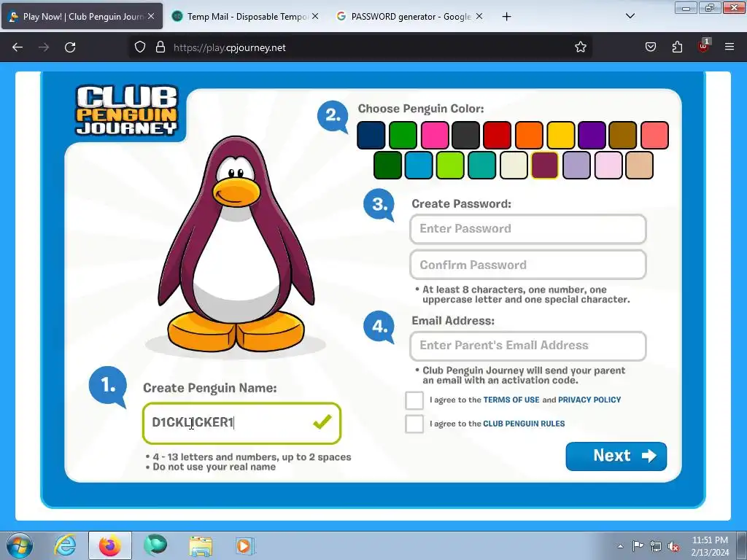Choose the dark blue penguin color
This screenshot has height=560, width=747.
click(371, 135)
